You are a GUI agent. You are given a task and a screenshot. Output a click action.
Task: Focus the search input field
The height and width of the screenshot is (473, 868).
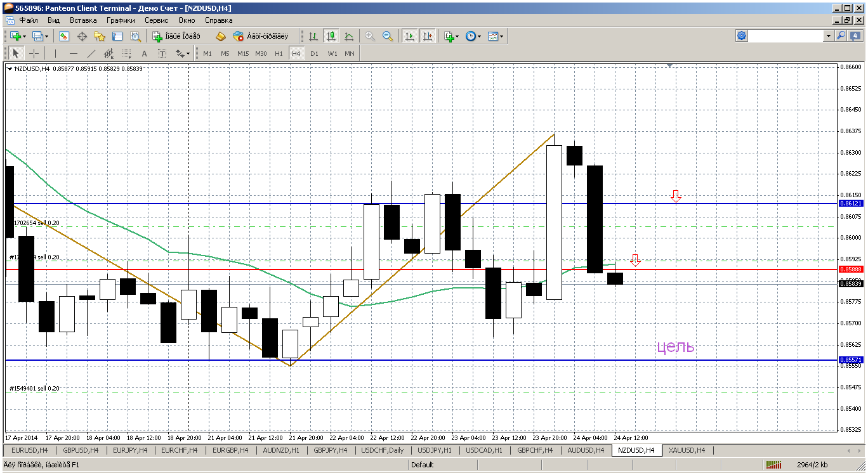787,36
